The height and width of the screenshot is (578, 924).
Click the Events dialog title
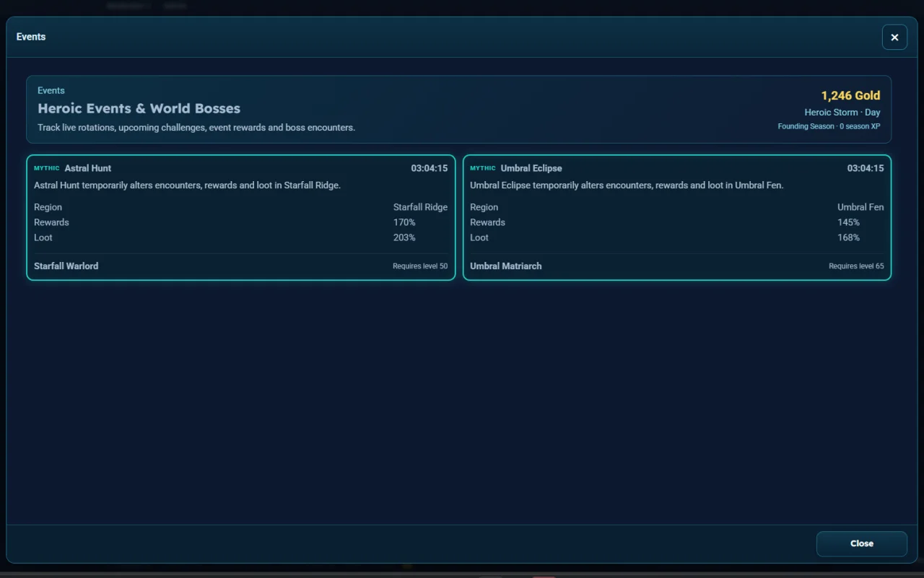[x=31, y=37]
